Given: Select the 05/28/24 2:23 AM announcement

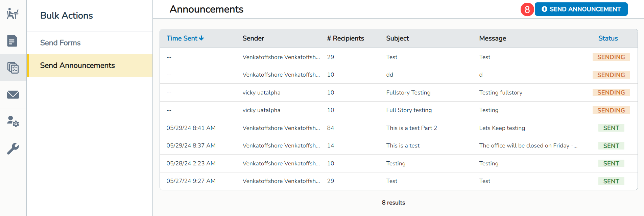Looking at the screenshot, I should (x=191, y=163).
